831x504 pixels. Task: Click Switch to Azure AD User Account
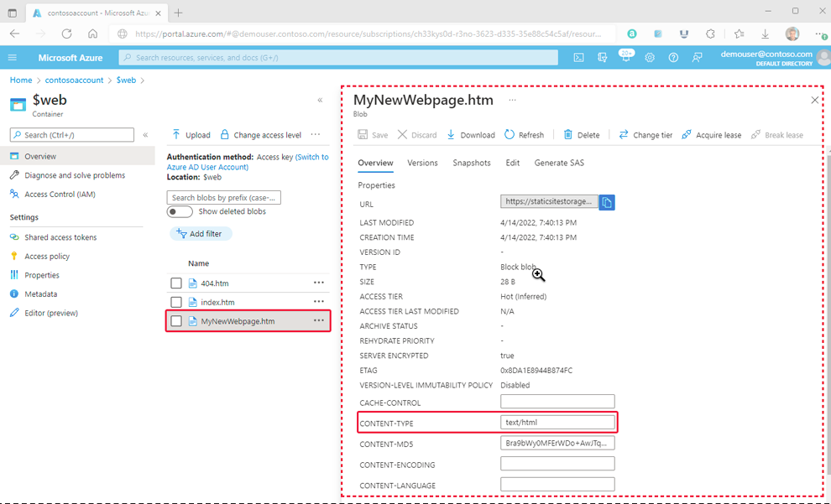tap(248, 162)
